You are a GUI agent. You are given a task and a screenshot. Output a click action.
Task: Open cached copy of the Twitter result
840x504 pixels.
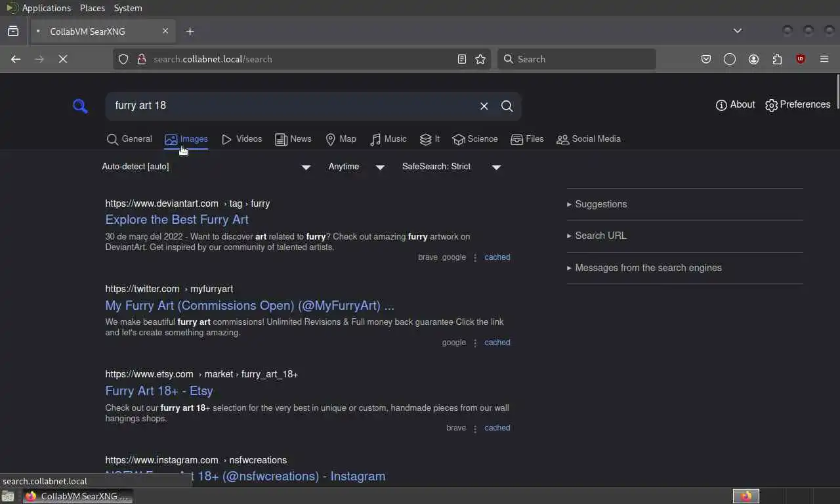(x=497, y=343)
